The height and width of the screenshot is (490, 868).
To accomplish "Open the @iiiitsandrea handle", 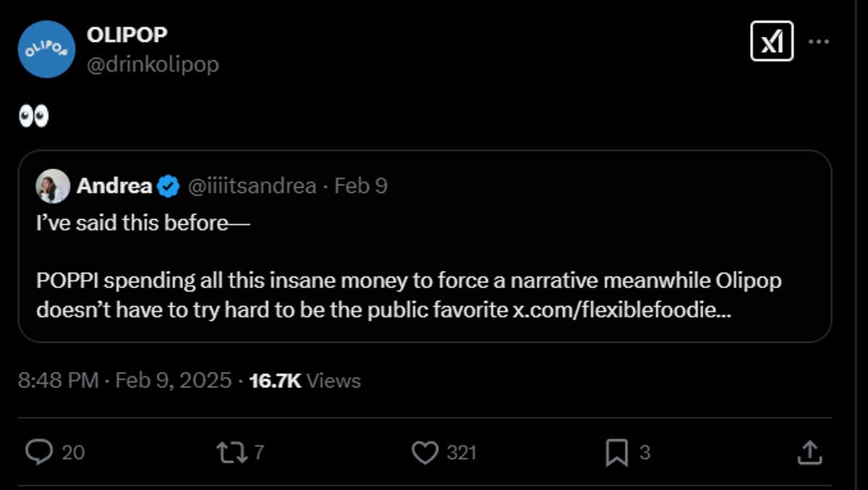I will point(252,186).
